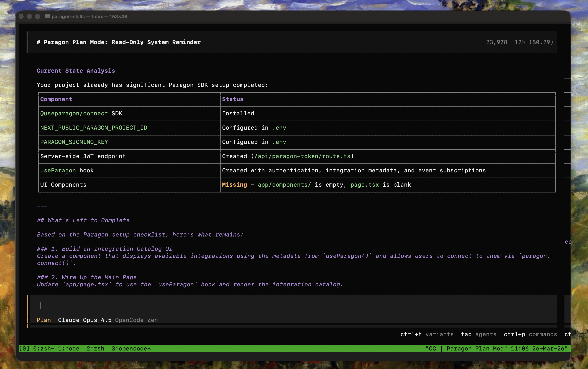This screenshot has width=588, height=369.
Task: Open commands via the ctrl+p status item
Action: point(530,334)
